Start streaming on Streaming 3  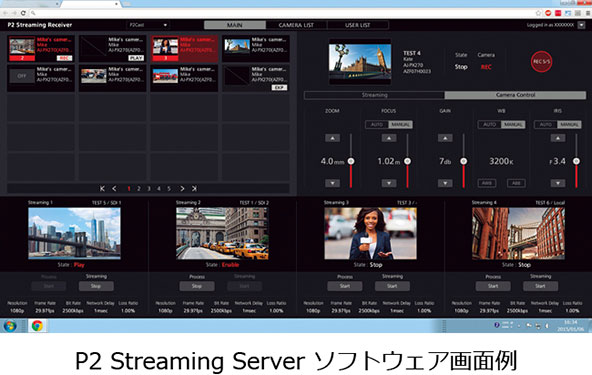392,286
